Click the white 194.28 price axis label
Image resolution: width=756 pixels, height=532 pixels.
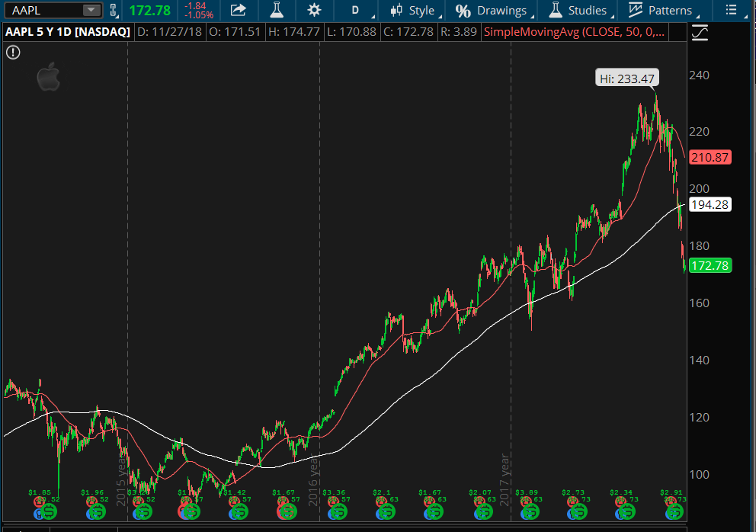710,204
